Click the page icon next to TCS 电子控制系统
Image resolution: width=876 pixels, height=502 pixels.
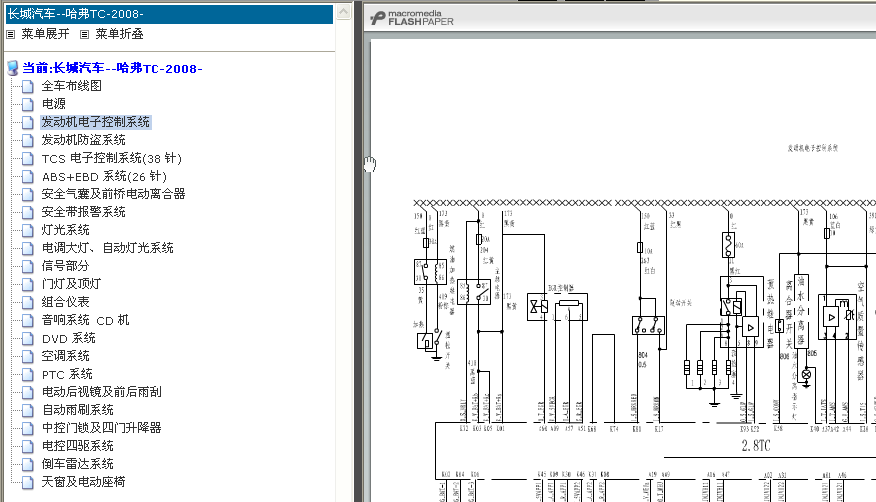click(27, 159)
